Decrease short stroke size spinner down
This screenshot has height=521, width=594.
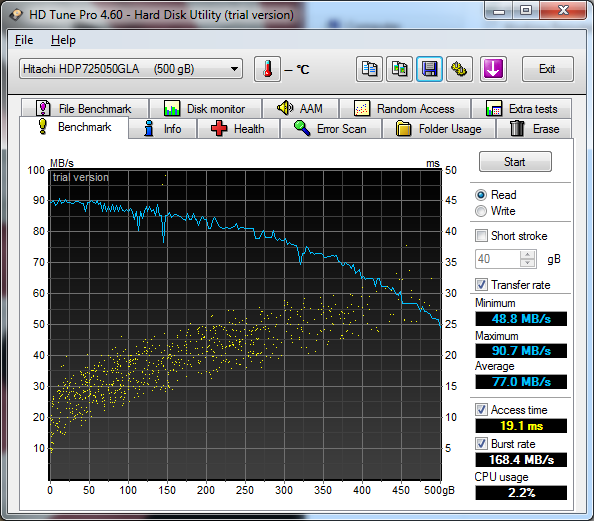527,263
